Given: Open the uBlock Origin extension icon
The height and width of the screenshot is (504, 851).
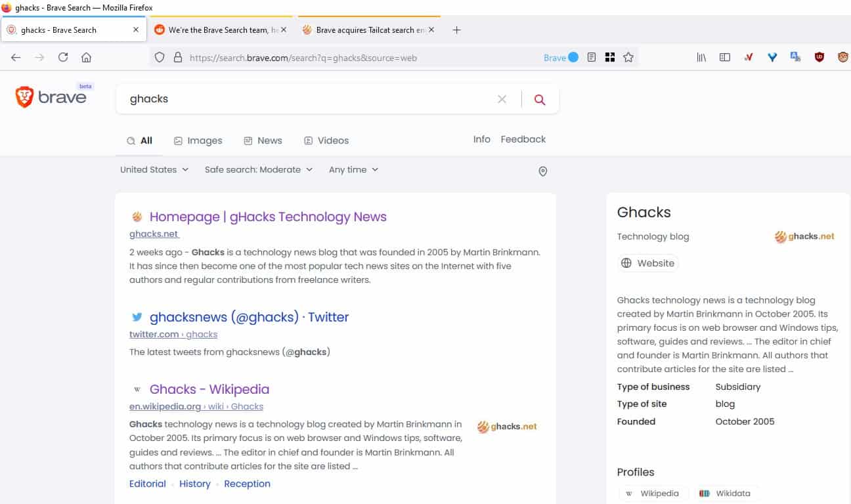Looking at the screenshot, I should (x=819, y=58).
